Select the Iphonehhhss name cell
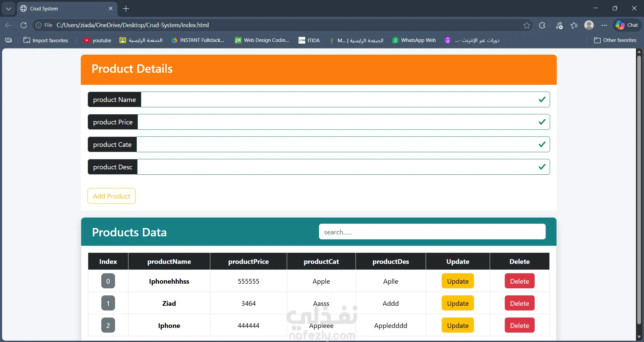Screen dimensions: 644x342 [x=169, y=281]
